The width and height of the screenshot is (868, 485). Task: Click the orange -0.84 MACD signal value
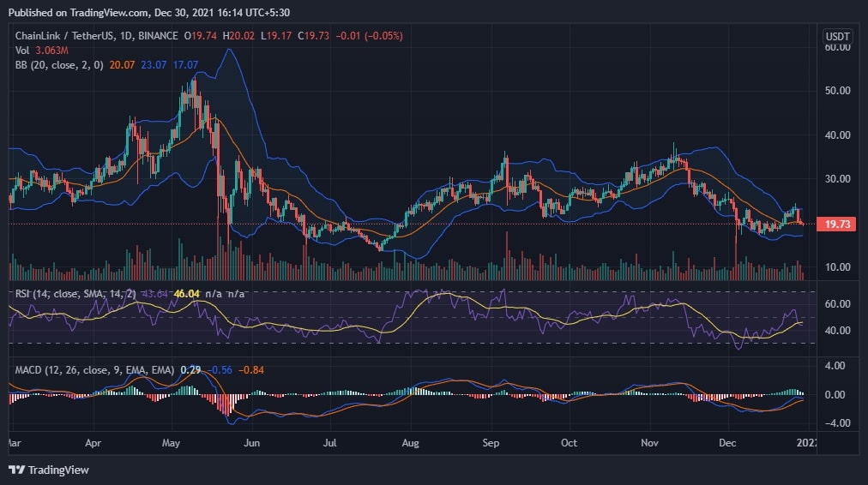click(254, 369)
